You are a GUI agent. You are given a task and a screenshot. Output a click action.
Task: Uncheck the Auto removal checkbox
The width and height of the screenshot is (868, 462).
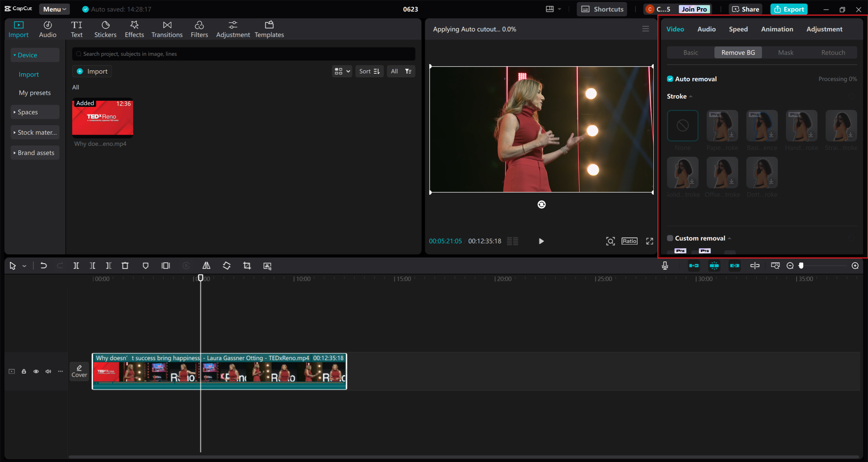click(x=670, y=79)
